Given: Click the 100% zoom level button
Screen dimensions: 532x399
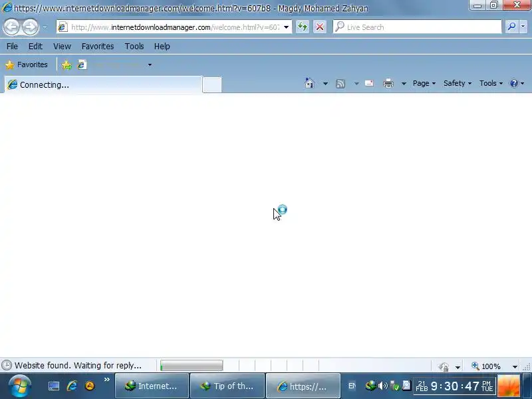Looking at the screenshot, I should pyautogui.click(x=486, y=366).
